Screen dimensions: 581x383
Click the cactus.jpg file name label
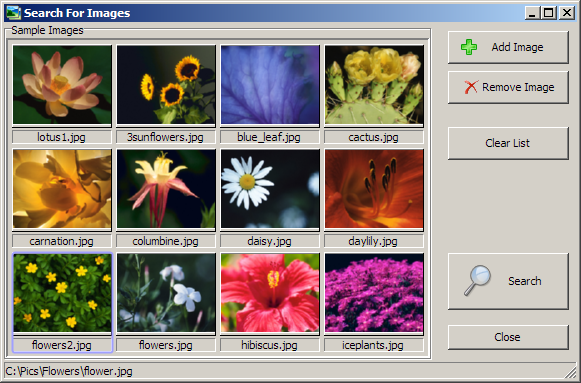[374, 137]
